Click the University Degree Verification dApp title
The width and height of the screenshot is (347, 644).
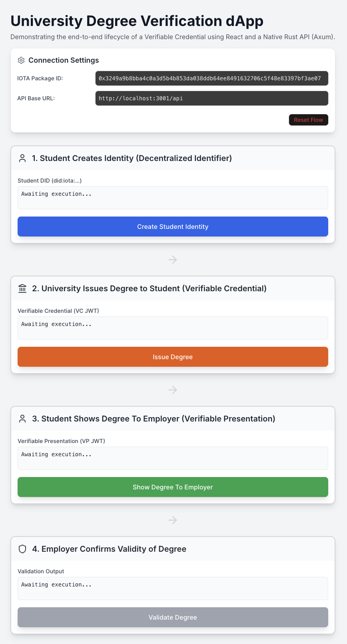point(137,21)
